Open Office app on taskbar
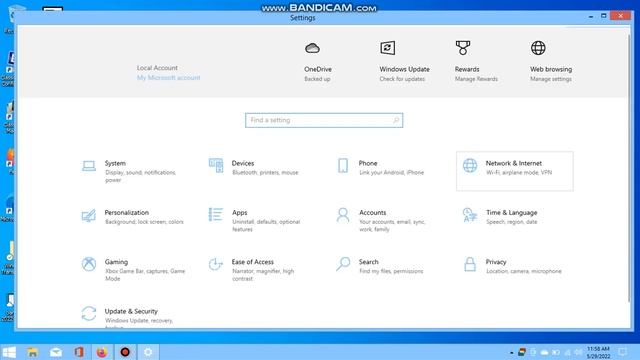Viewport: 640px width, 360px height. click(79, 352)
